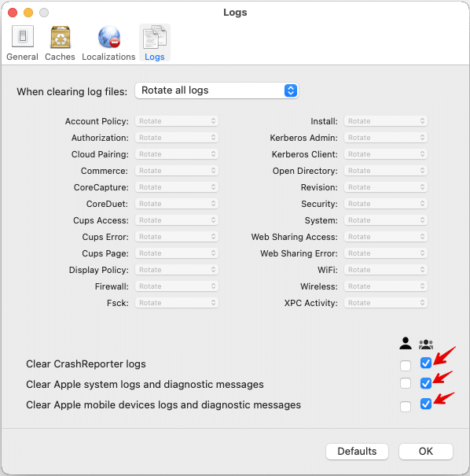Click the all users group icon

(x=426, y=345)
